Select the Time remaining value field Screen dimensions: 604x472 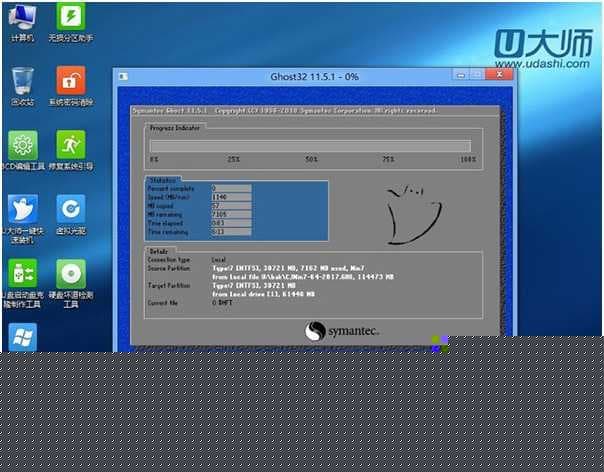[x=232, y=232]
